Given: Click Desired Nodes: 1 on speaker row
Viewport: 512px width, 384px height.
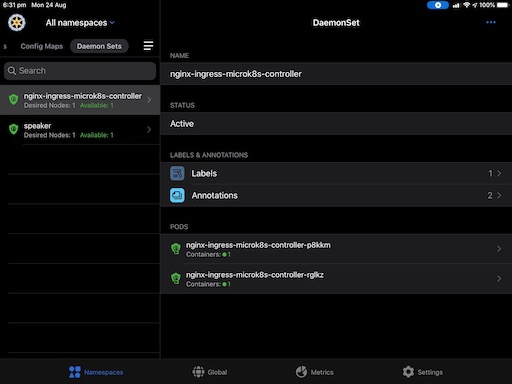Looking at the screenshot, I should 50,135.
